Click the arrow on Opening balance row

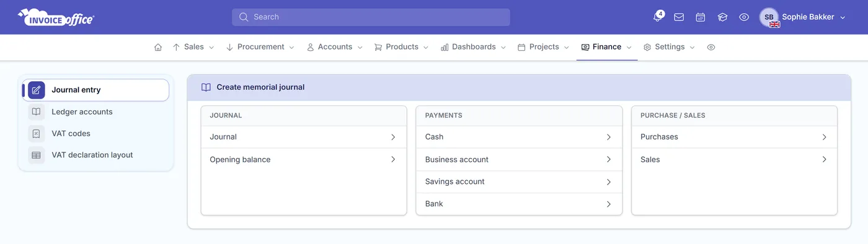[393, 160]
